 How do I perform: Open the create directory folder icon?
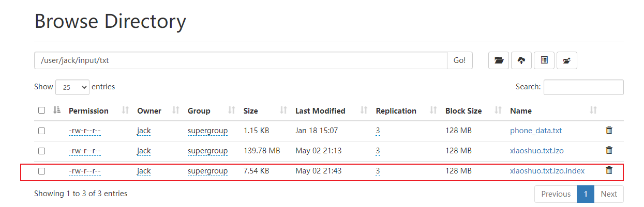coord(499,60)
